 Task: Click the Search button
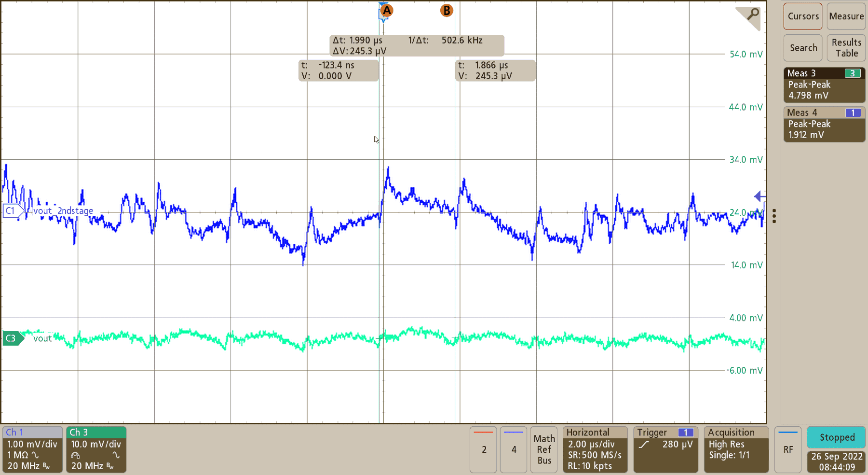802,48
